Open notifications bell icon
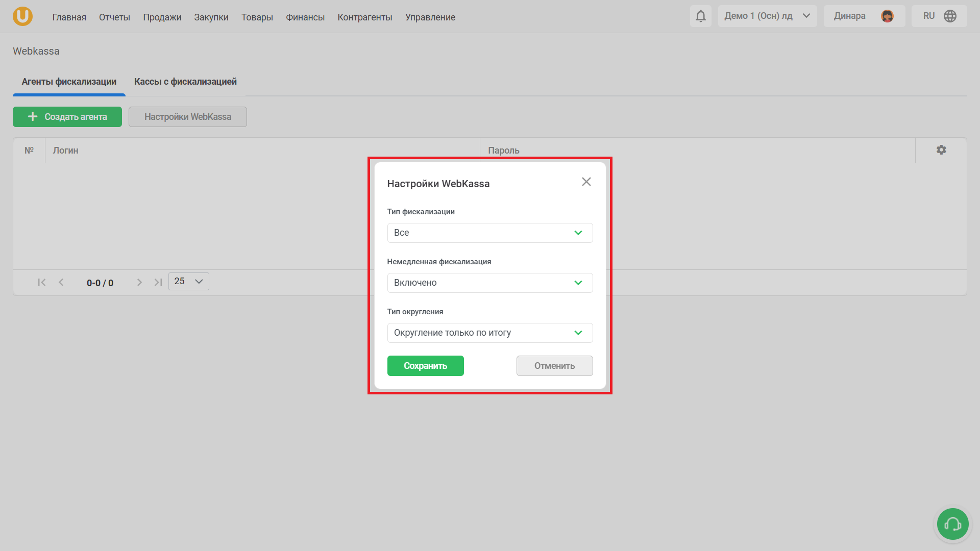Screen dimensions: 980x551 [x=700, y=16]
